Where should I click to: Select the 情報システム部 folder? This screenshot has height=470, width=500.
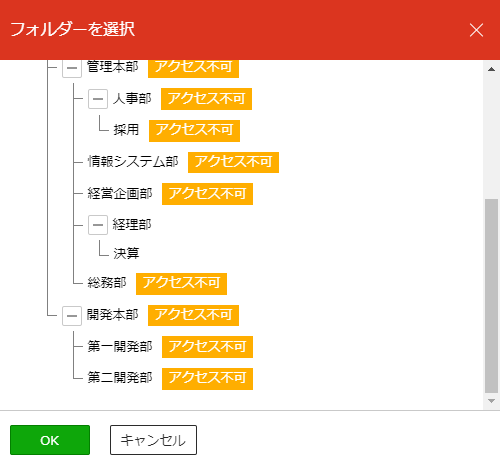[x=133, y=162]
